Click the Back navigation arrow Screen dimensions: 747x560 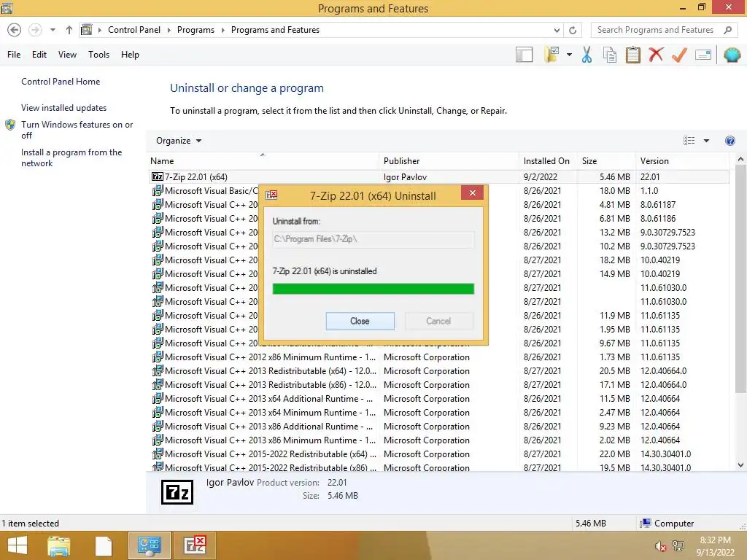[x=15, y=30]
